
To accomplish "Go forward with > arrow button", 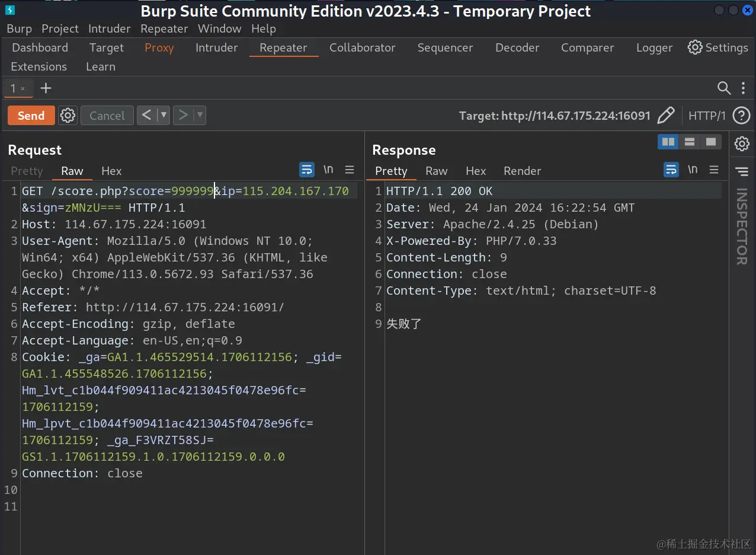I will pyautogui.click(x=183, y=115).
